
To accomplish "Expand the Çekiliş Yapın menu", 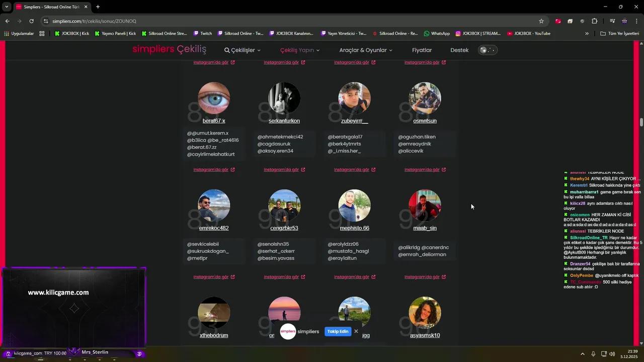I will tap(300, 50).
